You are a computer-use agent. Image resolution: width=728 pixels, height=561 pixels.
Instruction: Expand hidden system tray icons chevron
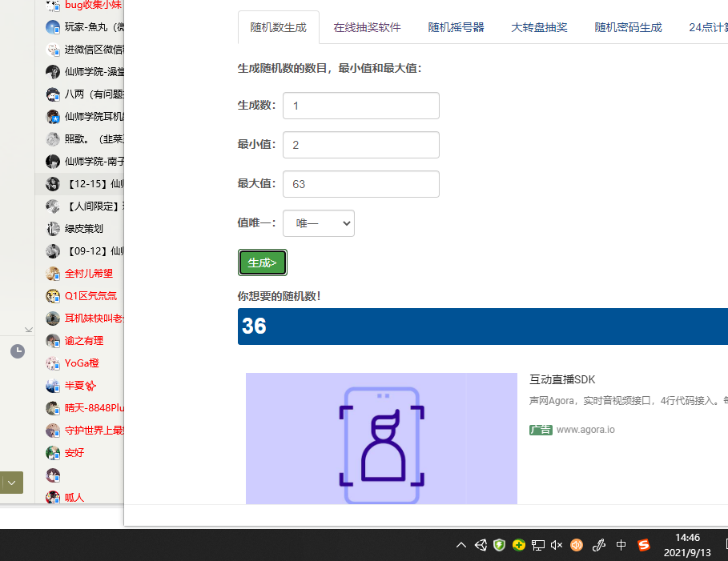point(461,545)
